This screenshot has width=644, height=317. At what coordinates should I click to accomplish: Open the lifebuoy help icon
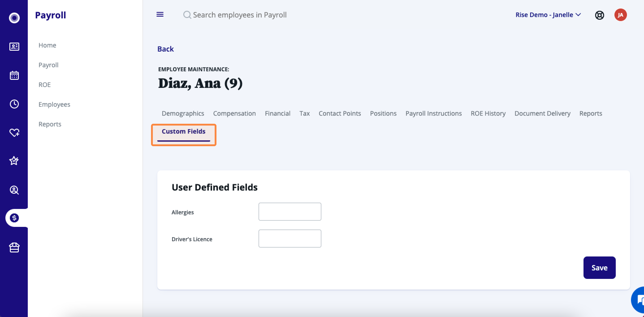click(599, 15)
